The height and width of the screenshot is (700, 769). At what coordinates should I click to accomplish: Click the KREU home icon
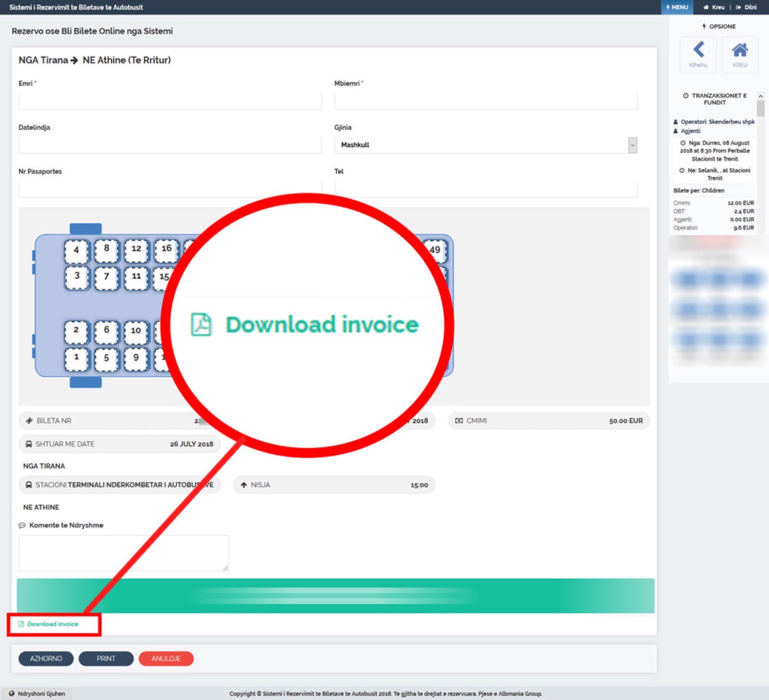[740, 49]
